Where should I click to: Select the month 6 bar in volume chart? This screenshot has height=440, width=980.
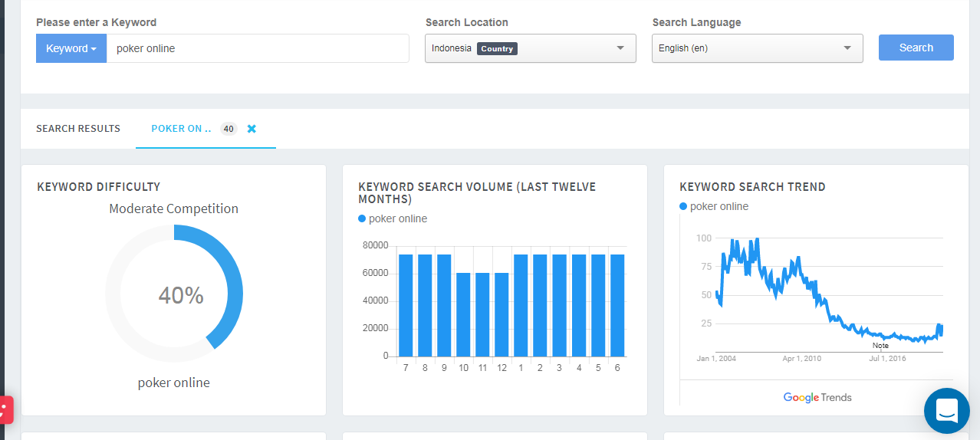click(617, 305)
